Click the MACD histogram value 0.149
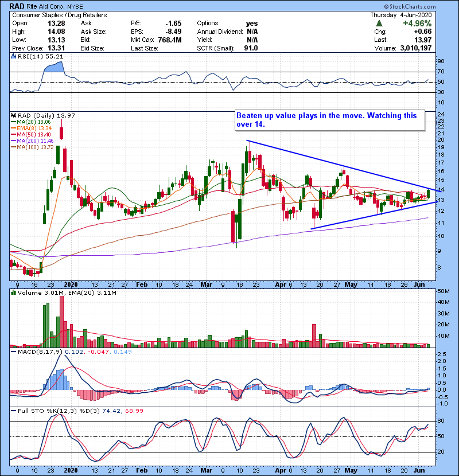 pos(123,352)
